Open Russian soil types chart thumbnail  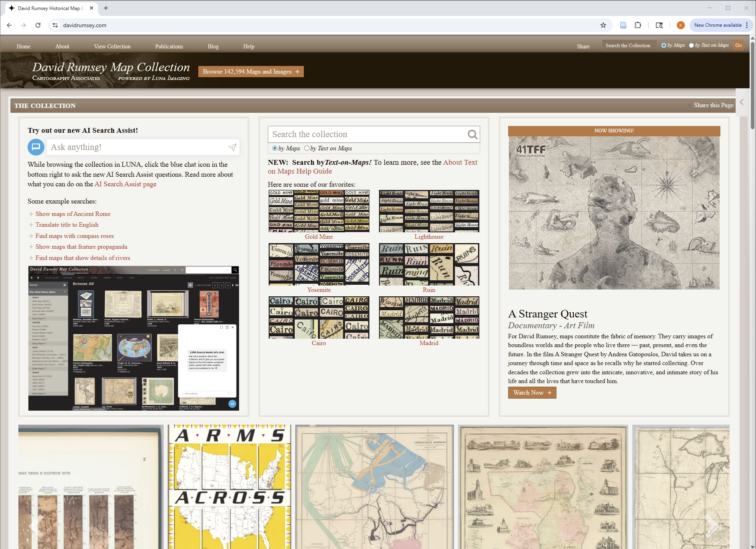[x=91, y=487]
